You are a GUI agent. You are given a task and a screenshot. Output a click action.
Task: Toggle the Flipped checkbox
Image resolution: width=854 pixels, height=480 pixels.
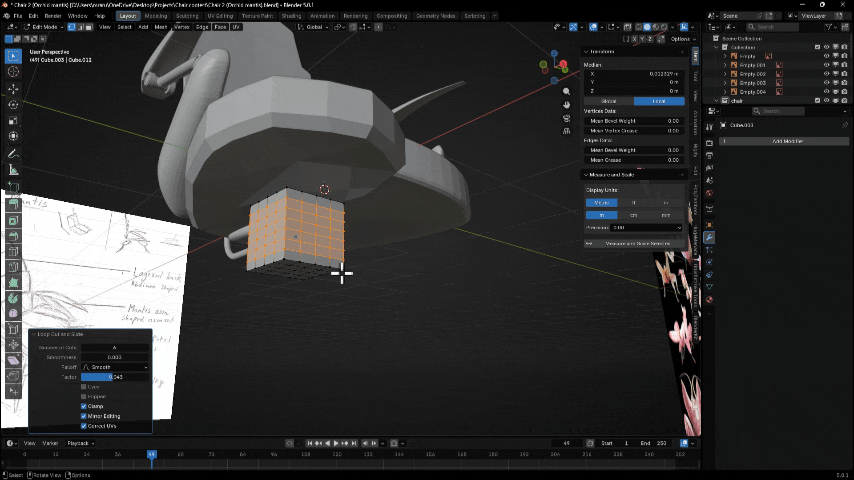pos(83,397)
